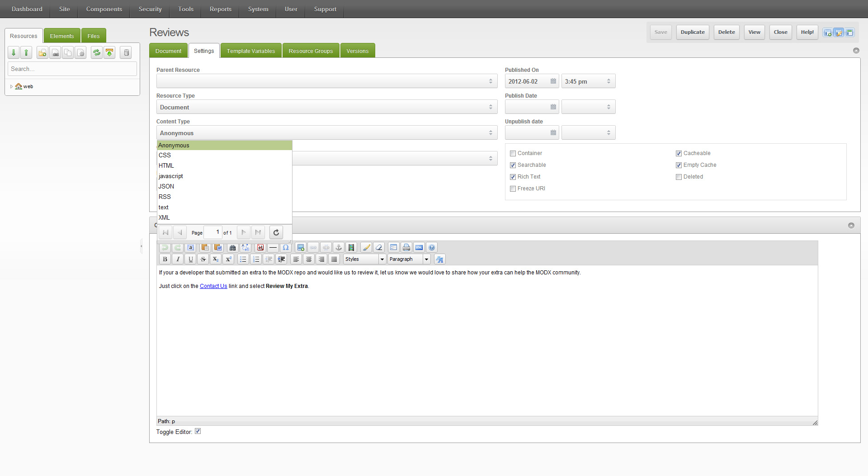The image size is (868, 476).
Task: Click the resource tree search field
Action: (x=72, y=69)
